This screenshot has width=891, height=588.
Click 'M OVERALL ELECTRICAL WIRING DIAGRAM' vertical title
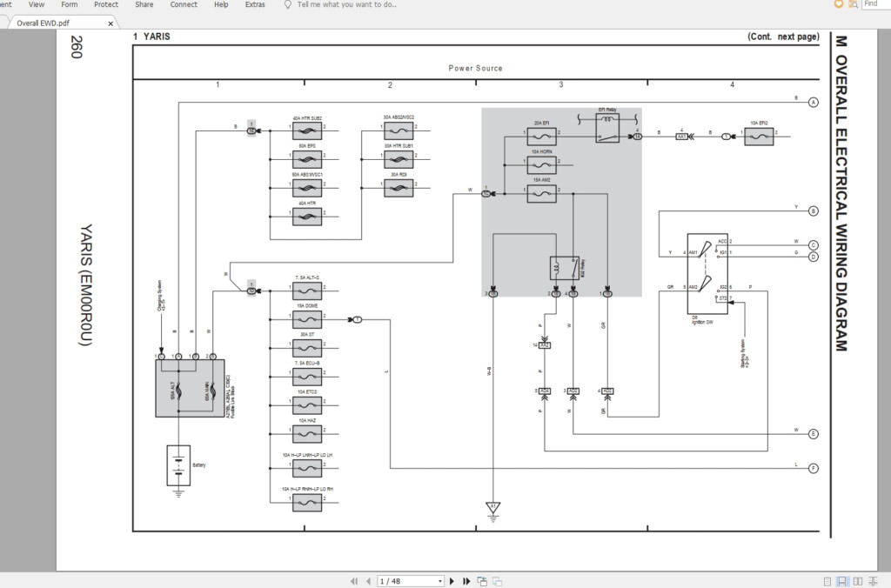coord(841,194)
